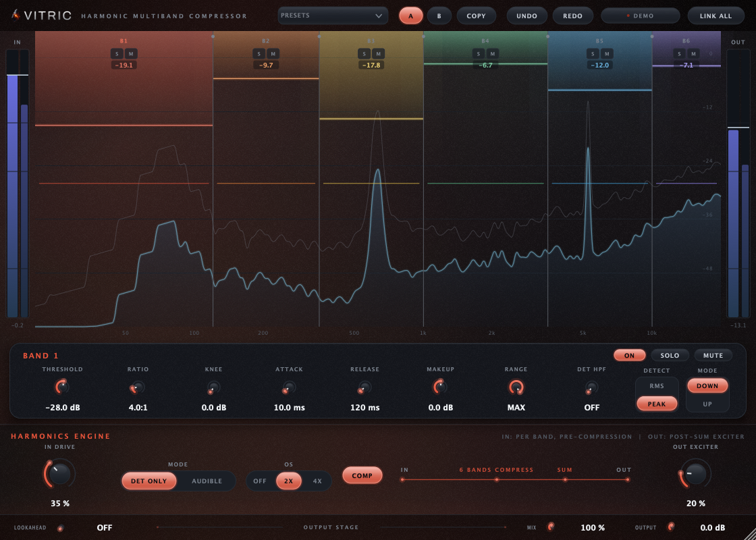Select RMS detection
This screenshot has height=540, width=756.
tap(657, 385)
